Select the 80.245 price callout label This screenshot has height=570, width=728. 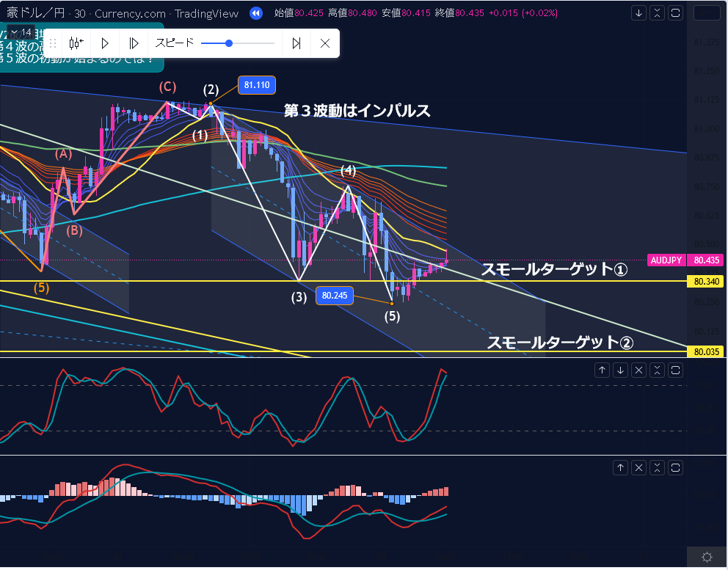coord(335,295)
